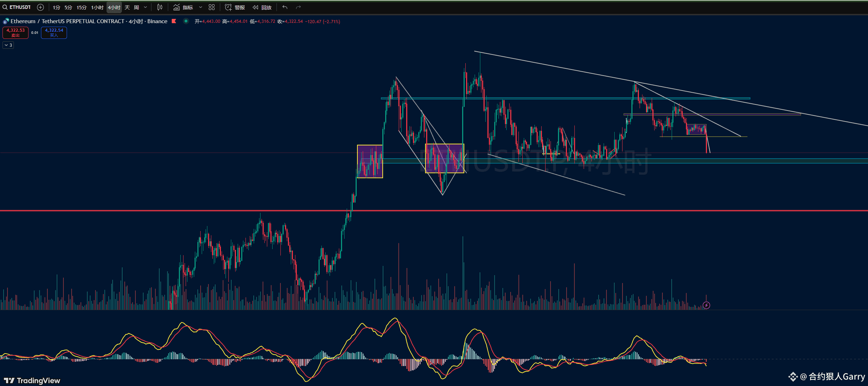Create an alert with 警报 icon
The image size is (868, 386).
(228, 7)
